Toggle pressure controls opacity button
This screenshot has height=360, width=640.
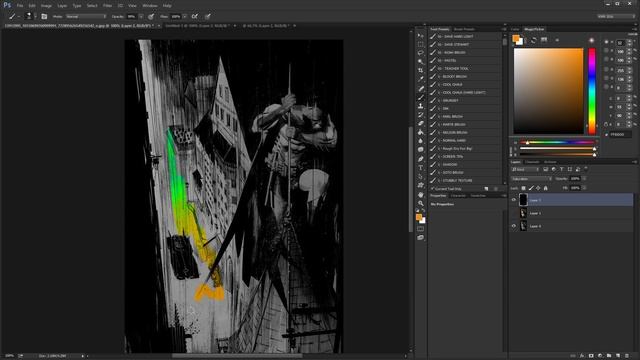click(x=151, y=16)
